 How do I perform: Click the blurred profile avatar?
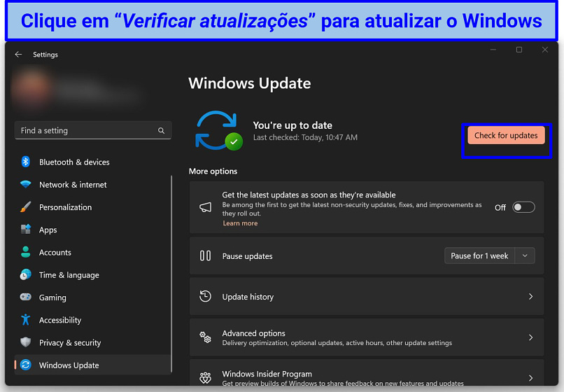tap(31, 87)
